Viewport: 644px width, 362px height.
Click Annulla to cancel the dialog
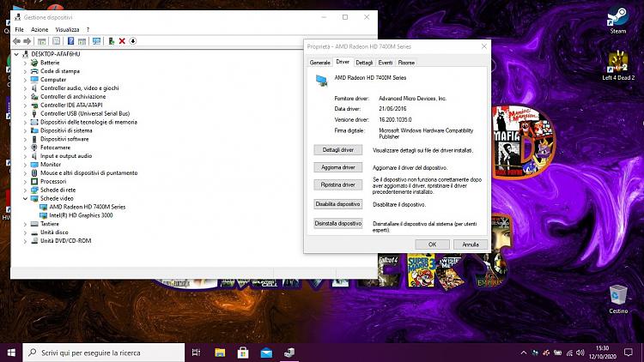tap(471, 244)
